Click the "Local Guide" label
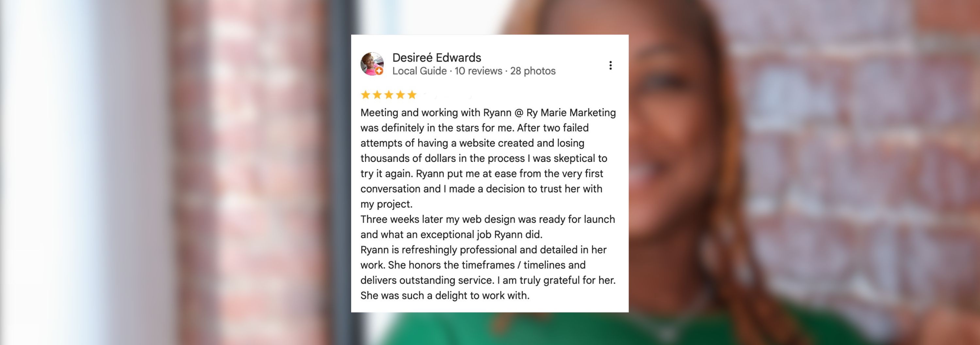 click(419, 71)
